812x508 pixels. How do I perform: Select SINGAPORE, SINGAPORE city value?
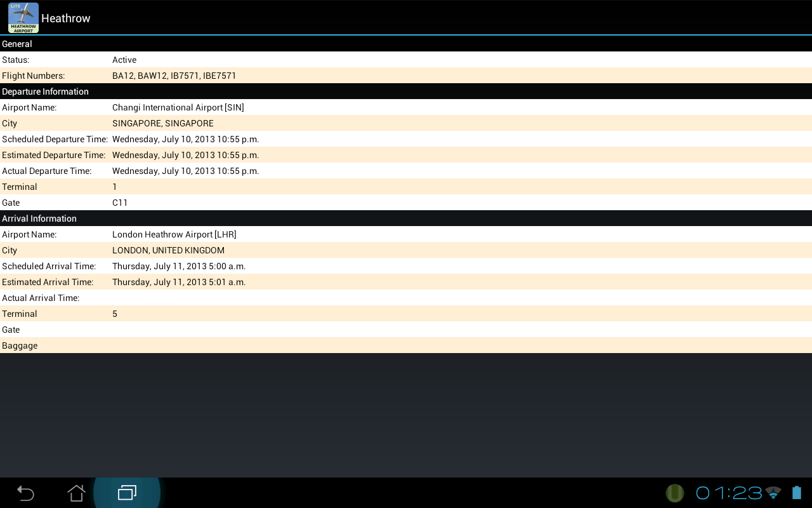(163, 123)
